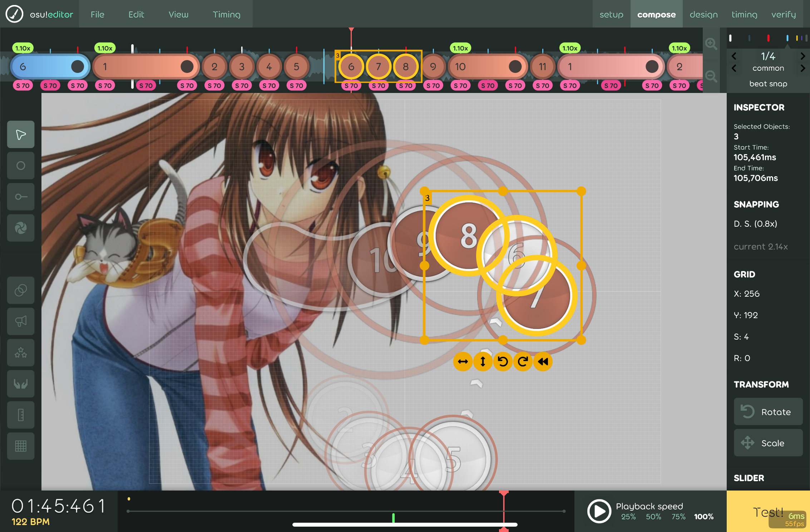Click flip vertical icon below selection
The width and height of the screenshot is (810, 532).
click(483, 362)
